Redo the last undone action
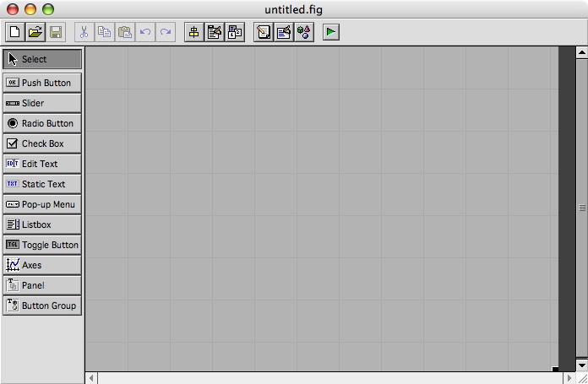The width and height of the screenshot is (588, 384). pyautogui.click(x=166, y=32)
